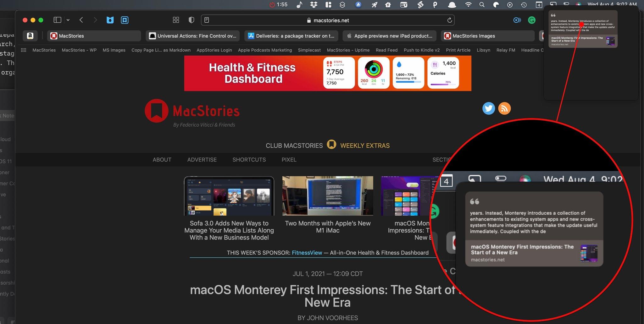Click the blue circular extension icon in toolbar
Image resolution: width=644 pixels, height=324 pixels.
coord(517,20)
